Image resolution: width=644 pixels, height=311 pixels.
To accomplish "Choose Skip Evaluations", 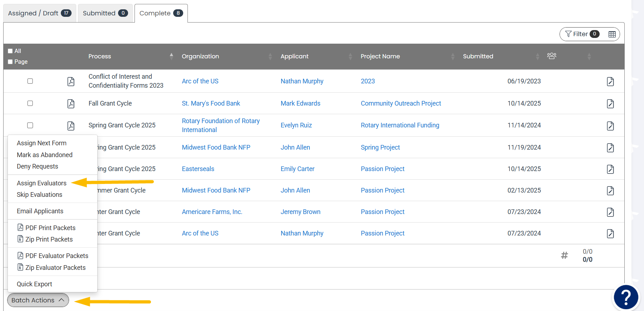I will [39, 195].
